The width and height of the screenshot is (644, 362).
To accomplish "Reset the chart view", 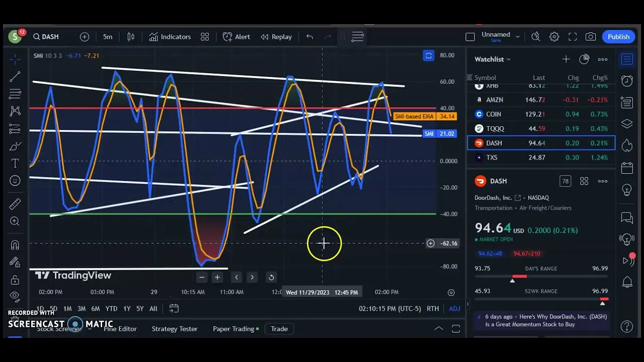I will [x=271, y=277].
